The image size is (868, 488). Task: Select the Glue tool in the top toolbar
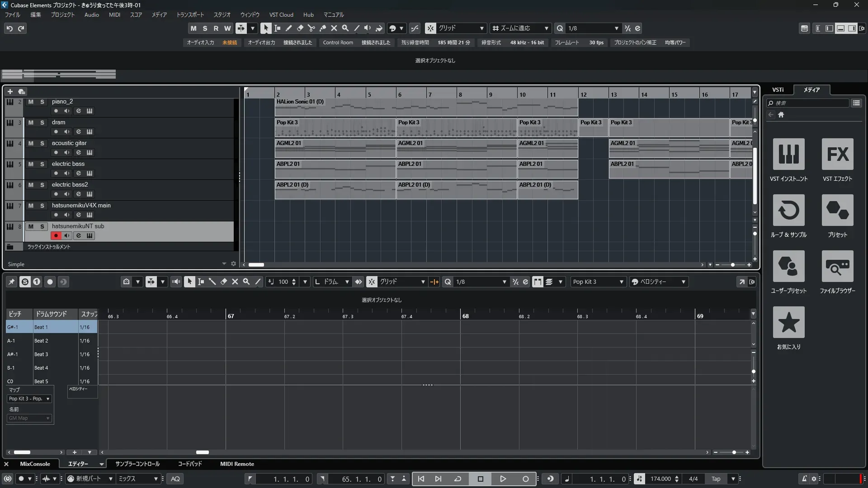[x=322, y=28]
